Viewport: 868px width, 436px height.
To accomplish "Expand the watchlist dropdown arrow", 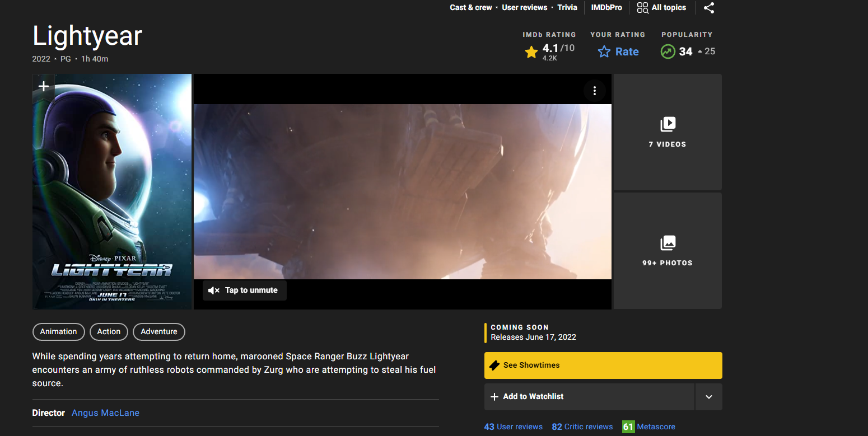I will [x=709, y=397].
